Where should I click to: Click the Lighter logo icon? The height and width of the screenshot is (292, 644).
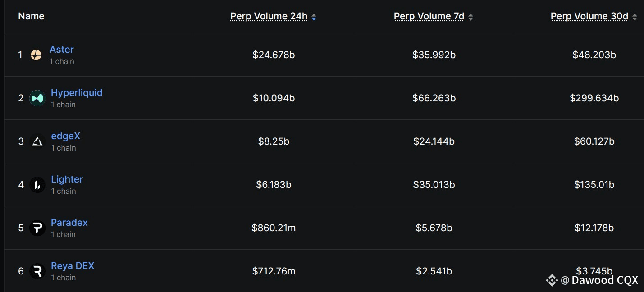point(37,185)
